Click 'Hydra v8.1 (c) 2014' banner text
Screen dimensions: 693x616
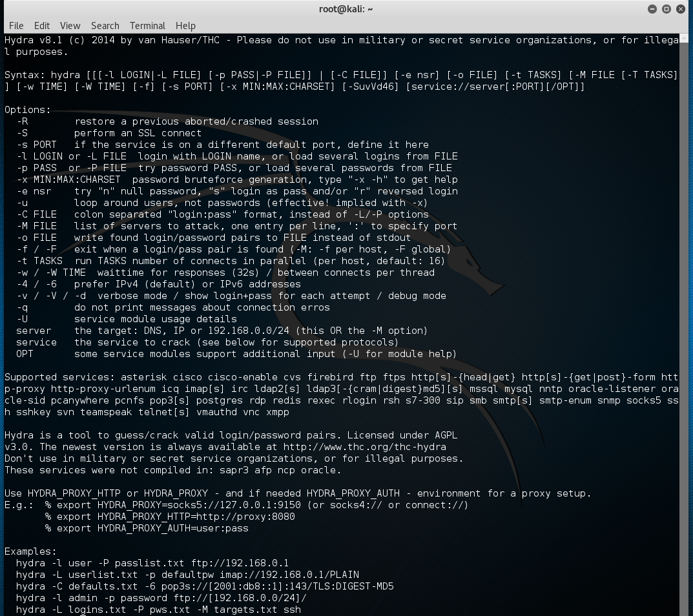click(59, 40)
